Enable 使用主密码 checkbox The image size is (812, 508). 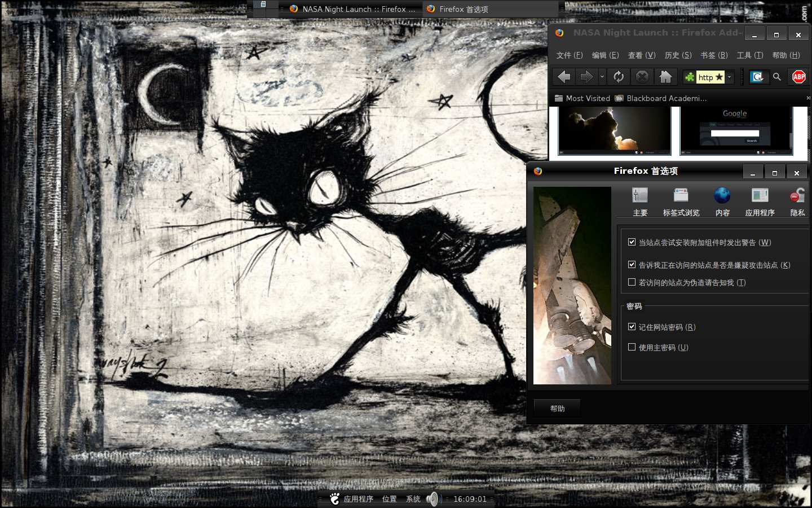(632, 347)
